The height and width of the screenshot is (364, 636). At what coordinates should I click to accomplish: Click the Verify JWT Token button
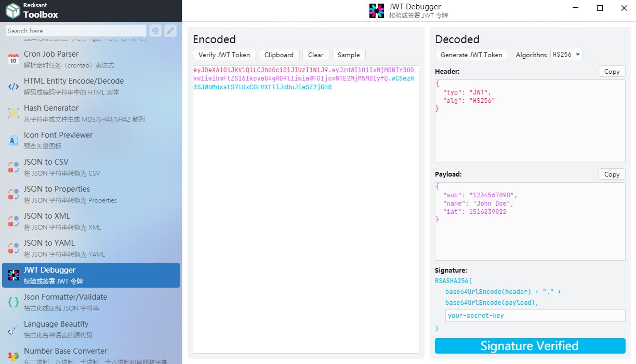point(224,55)
